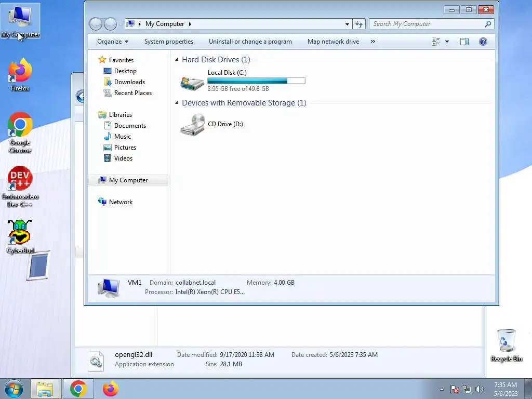The width and height of the screenshot is (532, 399).
Task: Open the Pictures library
Action: [125, 147]
